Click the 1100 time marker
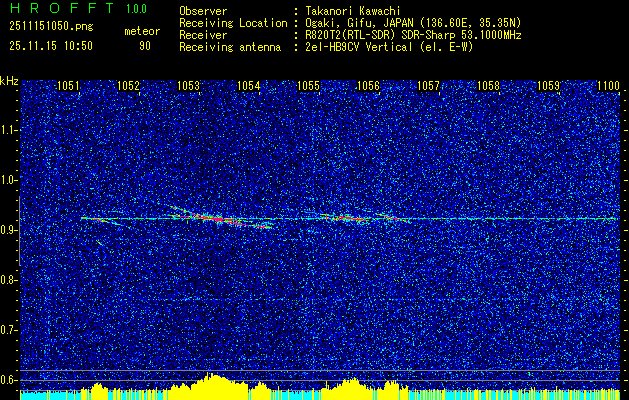The image size is (629, 400). [x=609, y=85]
